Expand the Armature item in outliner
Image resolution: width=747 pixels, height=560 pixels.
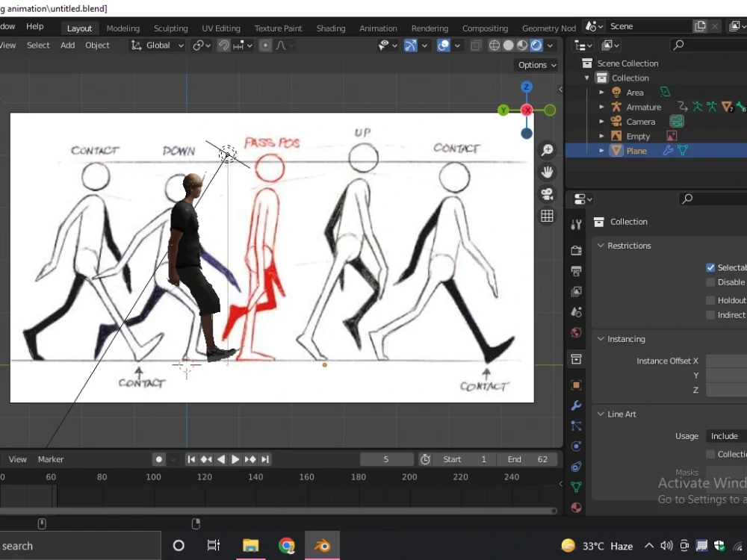pos(601,107)
